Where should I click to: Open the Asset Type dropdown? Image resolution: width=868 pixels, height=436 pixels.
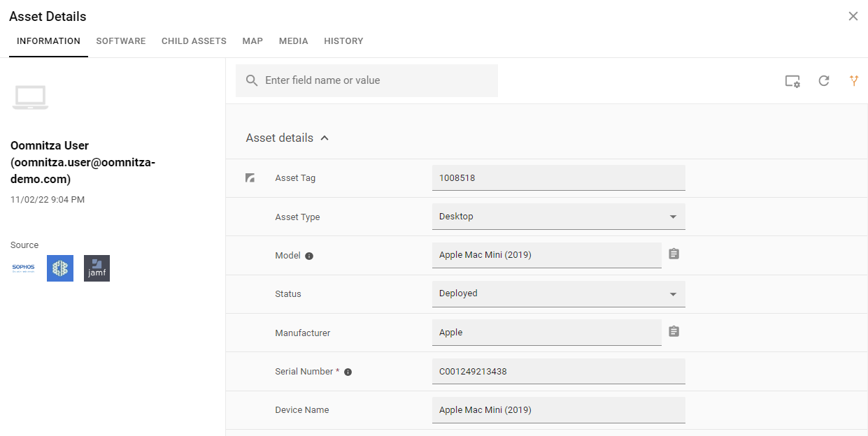tap(558, 217)
